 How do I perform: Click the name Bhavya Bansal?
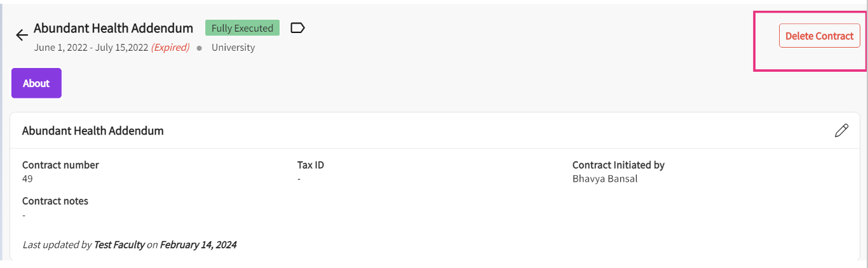coord(604,178)
